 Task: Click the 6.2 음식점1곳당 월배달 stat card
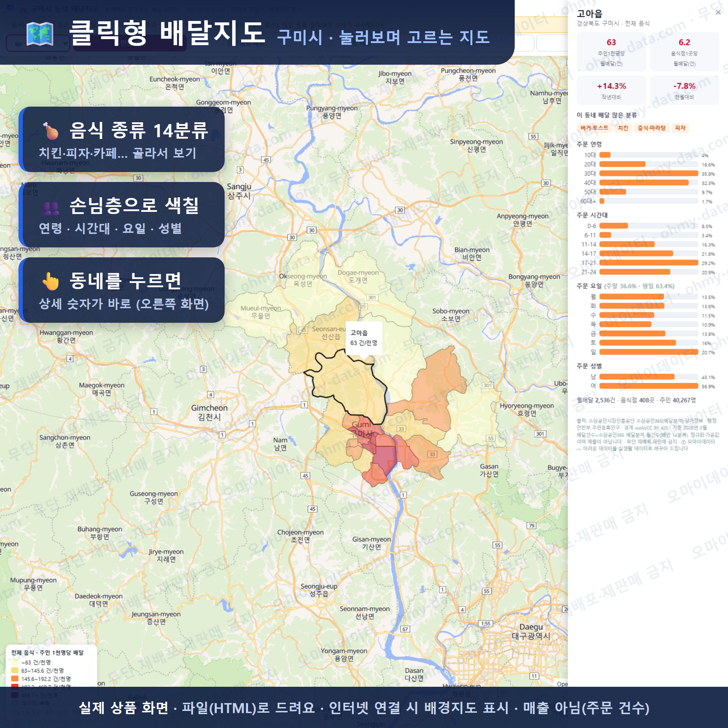pyautogui.click(x=684, y=52)
